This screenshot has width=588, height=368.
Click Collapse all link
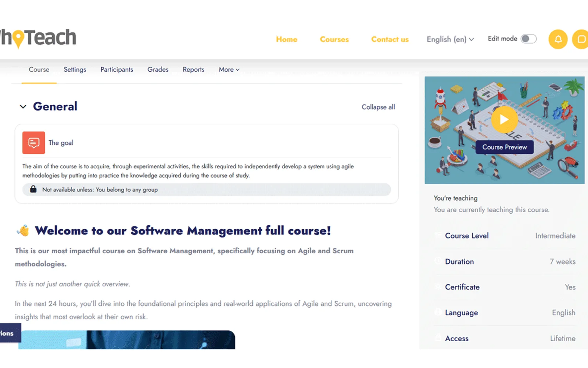(x=378, y=107)
